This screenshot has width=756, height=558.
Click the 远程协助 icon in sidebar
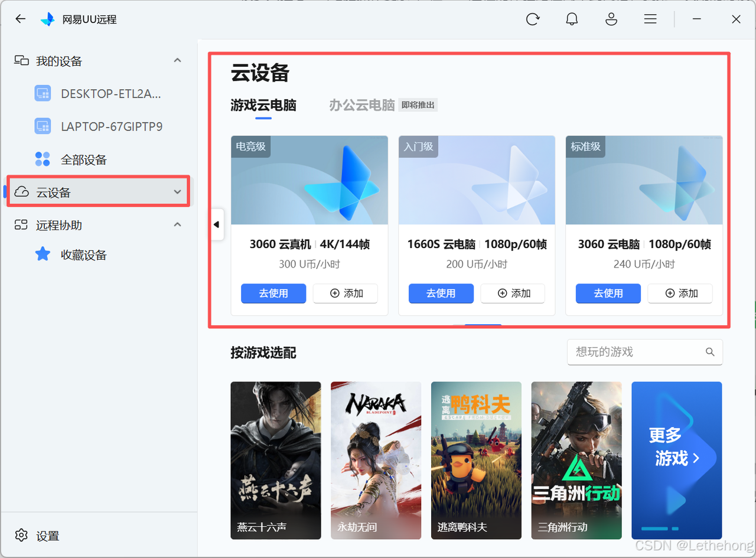tap(22, 224)
